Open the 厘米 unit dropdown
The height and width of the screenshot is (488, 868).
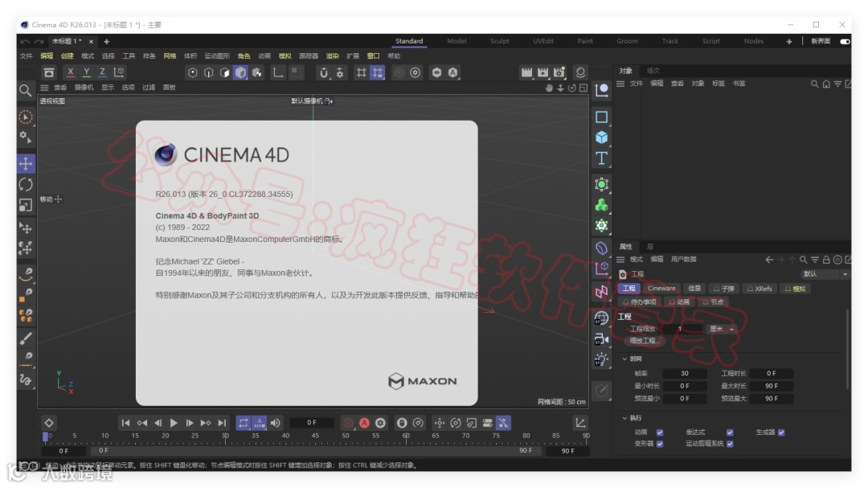click(x=721, y=329)
